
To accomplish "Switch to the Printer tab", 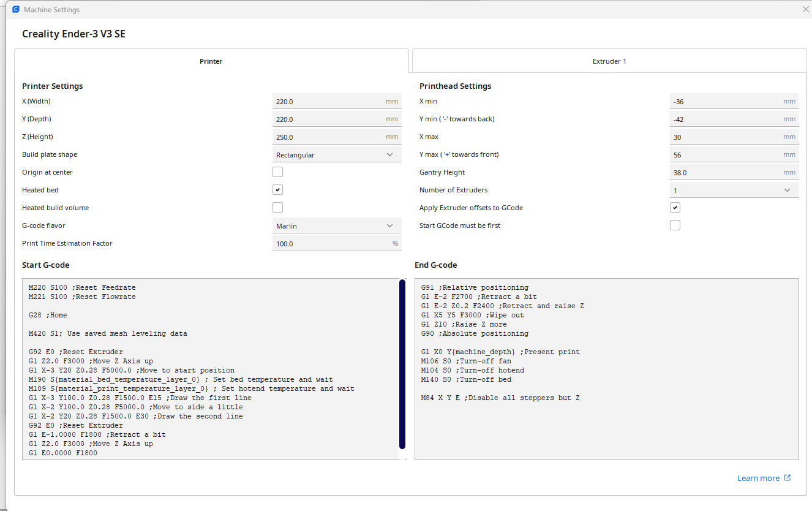I will coord(211,61).
